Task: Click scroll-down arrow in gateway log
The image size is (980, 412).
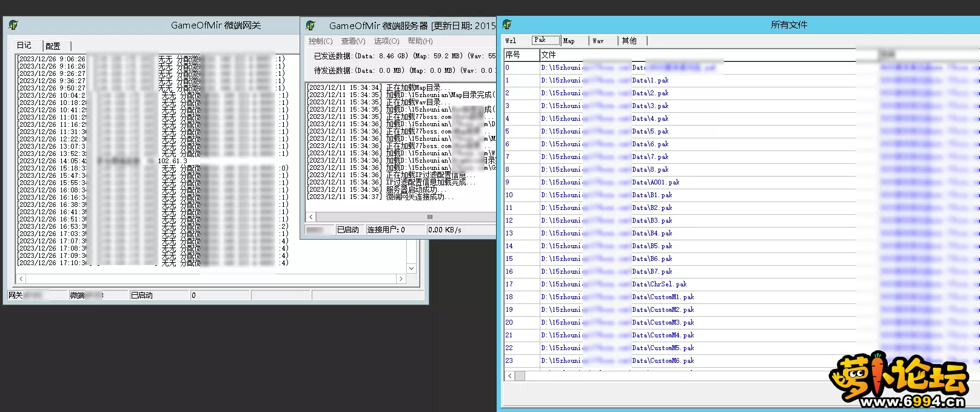Action: click(411, 268)
